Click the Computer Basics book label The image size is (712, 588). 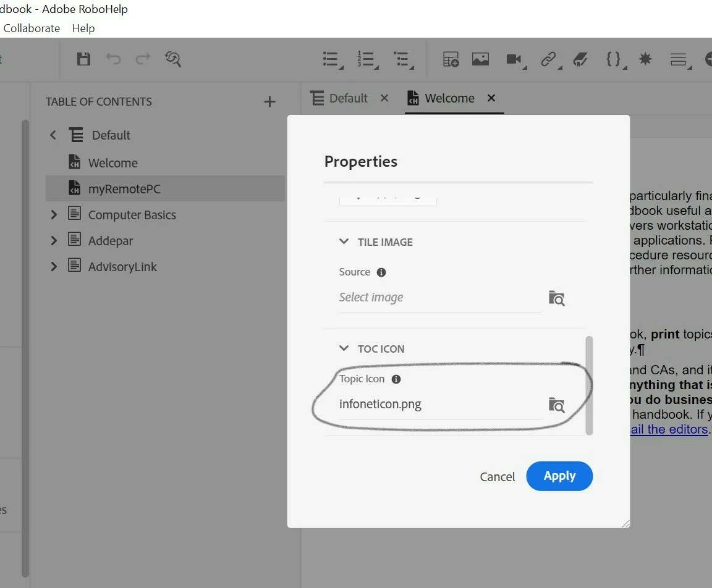point(132,214)
